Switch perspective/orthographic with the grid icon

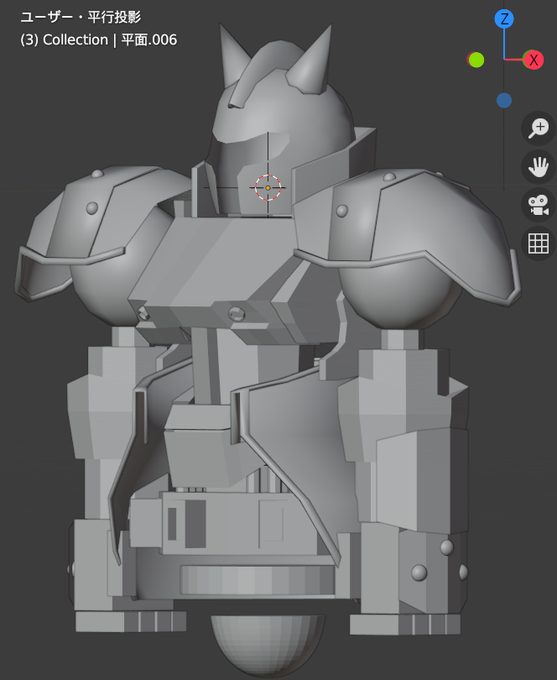[x=538, y=243]
